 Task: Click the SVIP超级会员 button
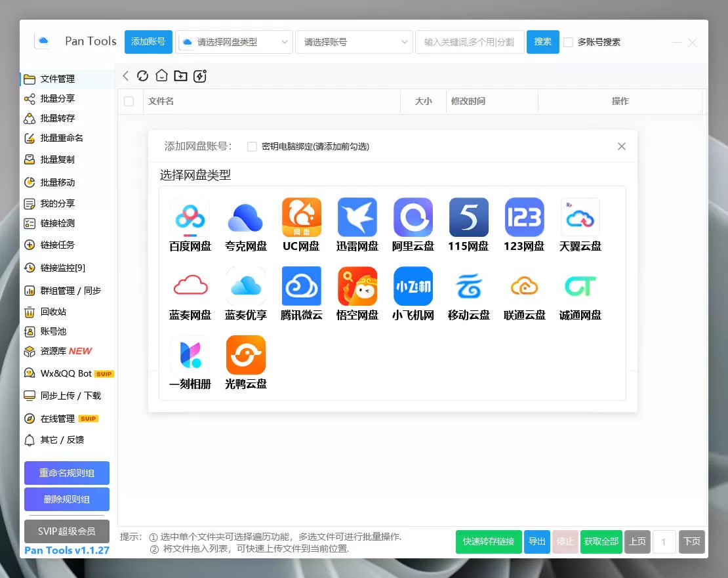click(67, 531)
